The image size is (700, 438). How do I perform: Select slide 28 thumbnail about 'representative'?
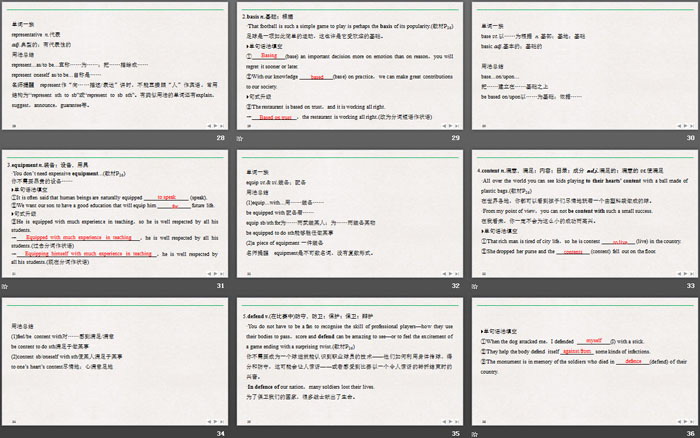(115, 66)
